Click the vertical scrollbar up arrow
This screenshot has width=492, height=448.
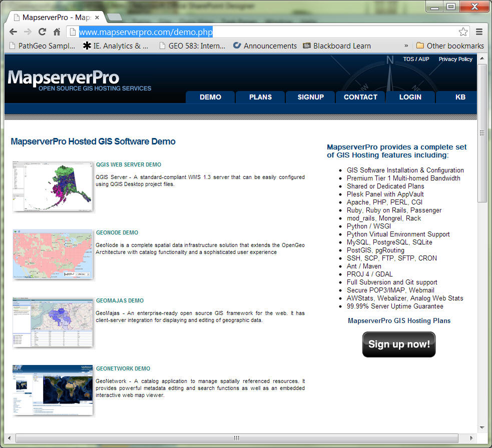[482, 58]
